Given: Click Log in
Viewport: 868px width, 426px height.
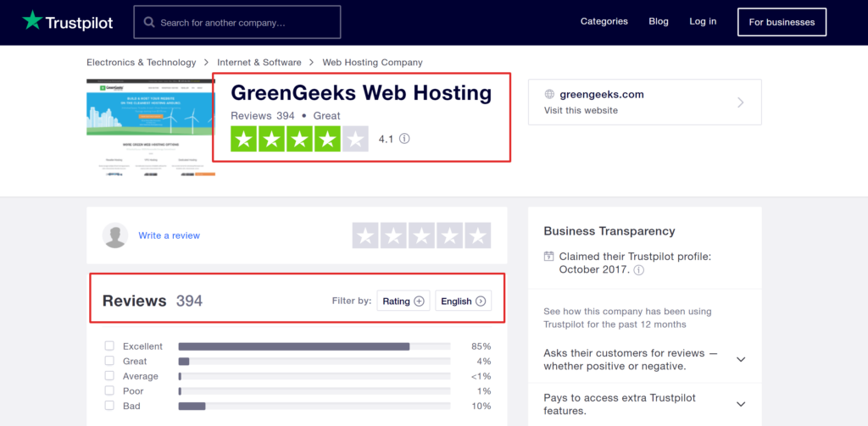Looking at the screenshot, I should tap(703, 21).
